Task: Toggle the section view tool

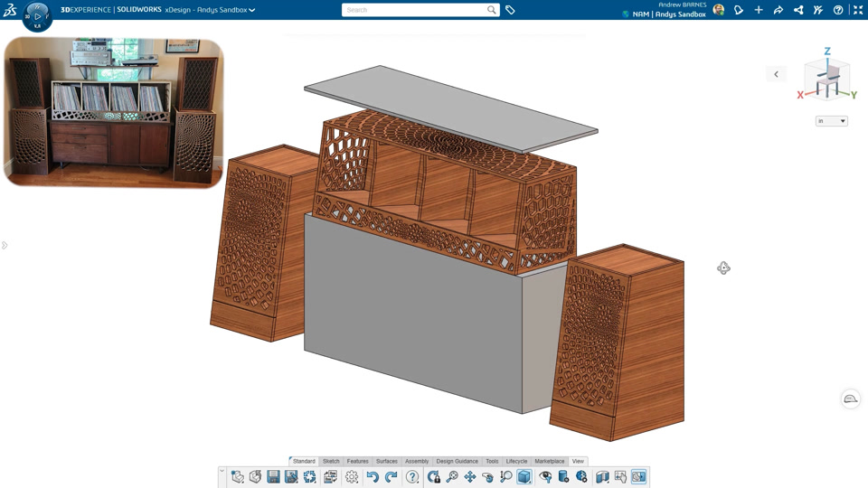Action: click(x=602, y=477)
